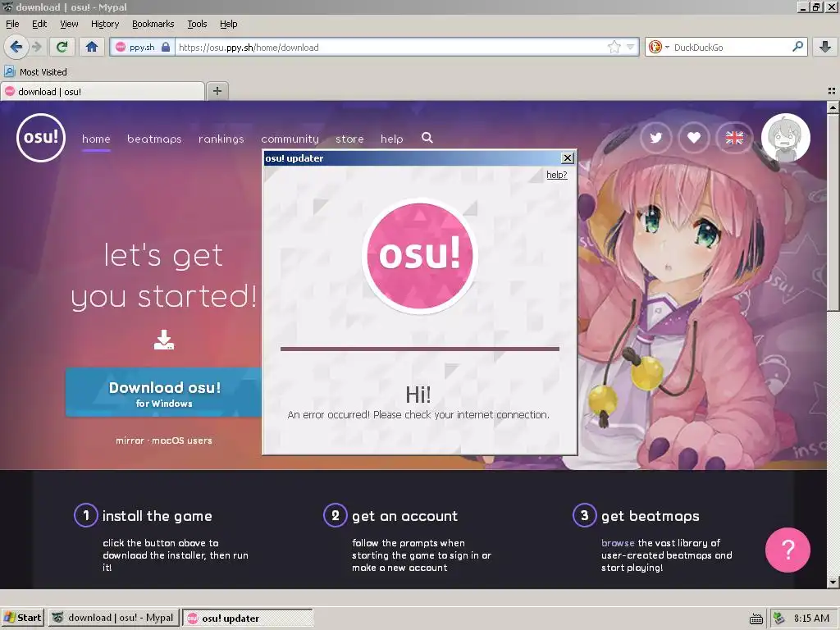The height and width of the screenshot is (630, 840).
Task: Open the pink question mark help bubble
Action: (x=787, y=550)
